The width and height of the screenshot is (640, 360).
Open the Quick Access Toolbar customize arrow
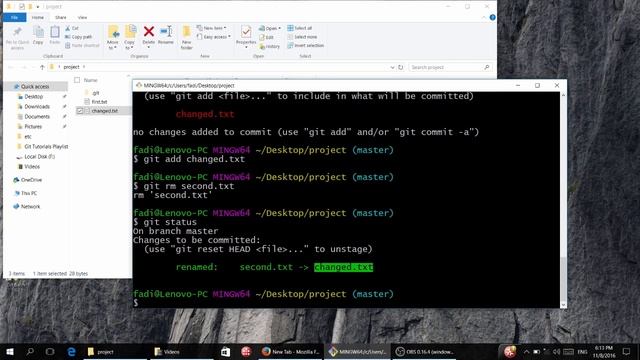(x=38, y=7)
